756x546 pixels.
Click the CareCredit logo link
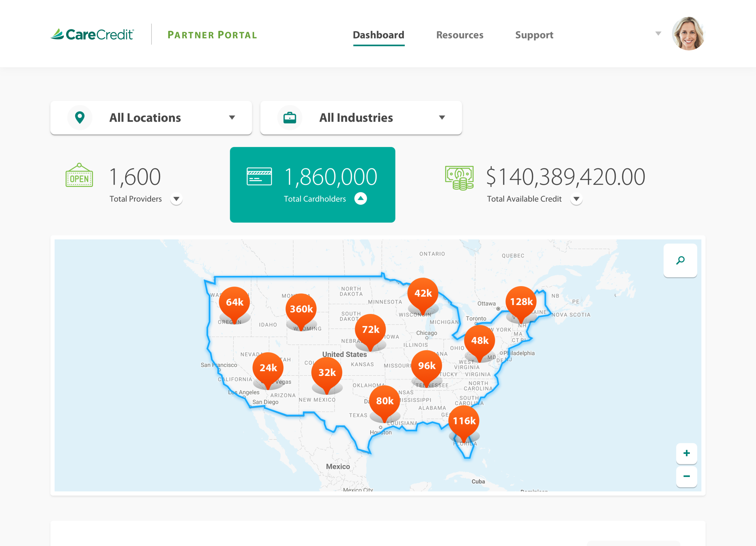tap(92, 34)
